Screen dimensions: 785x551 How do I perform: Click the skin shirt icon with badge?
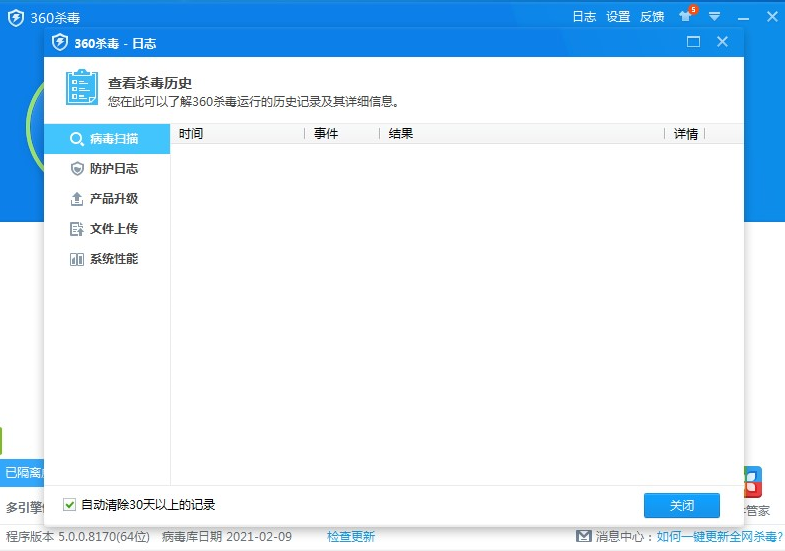tap(687, 15)
